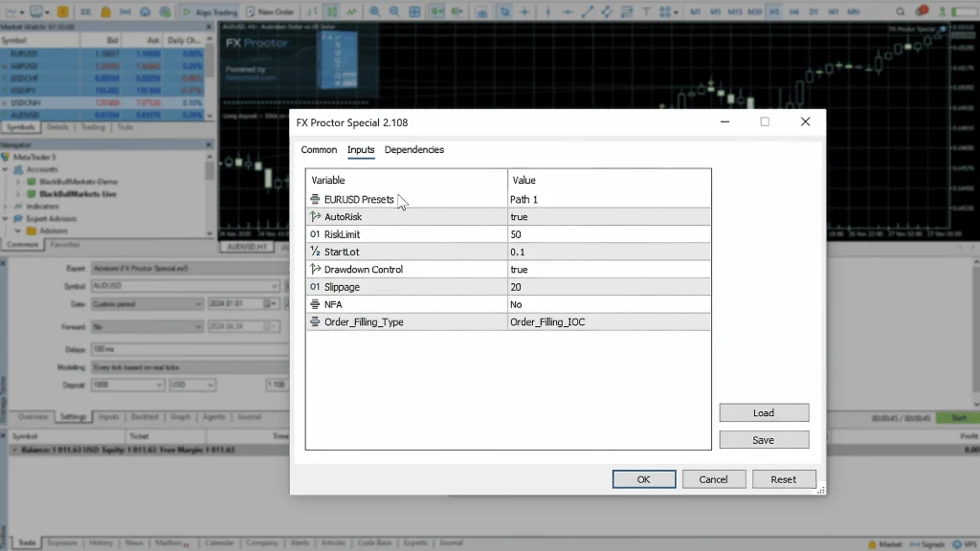The width and height of the screenshot is (980, 551).
Task: Switch to the Dependencies tab
Action: coord(414,150)
